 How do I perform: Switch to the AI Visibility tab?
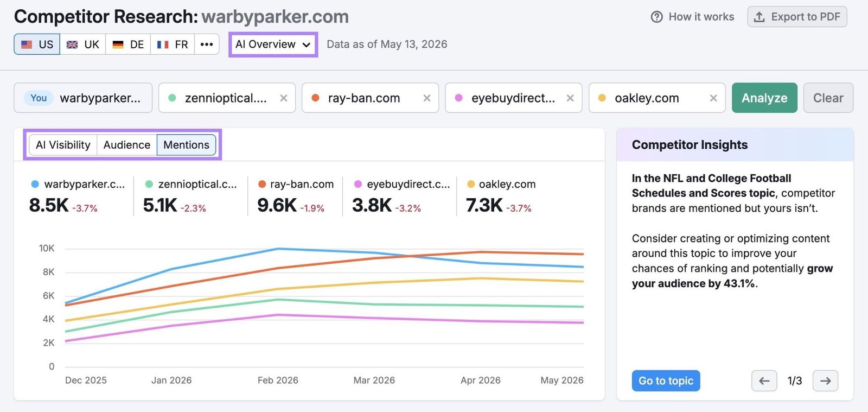(x=63, y=145)
